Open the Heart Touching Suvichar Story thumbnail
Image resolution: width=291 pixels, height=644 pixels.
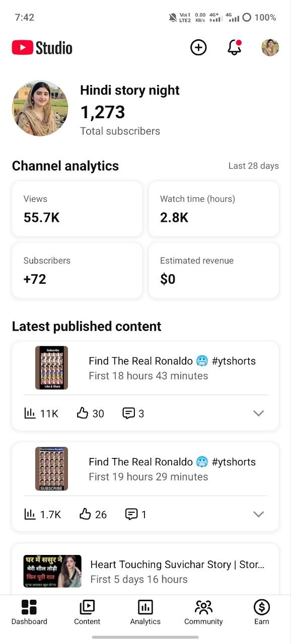52,572
